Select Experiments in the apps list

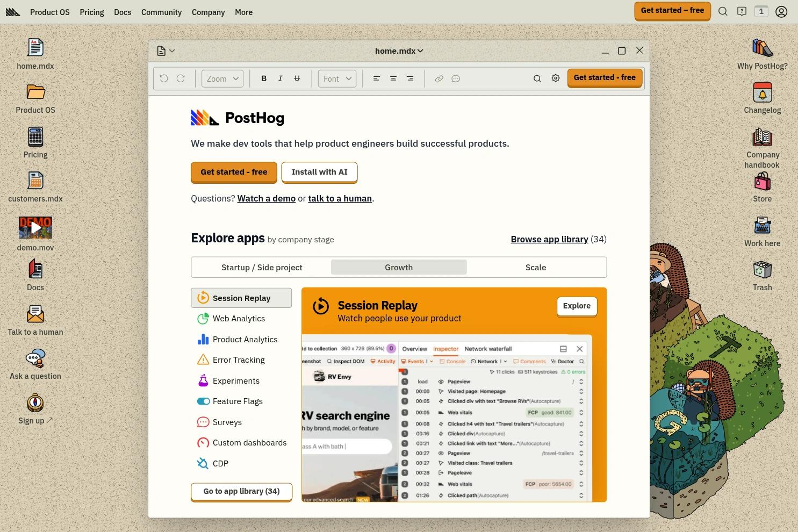[241, 380]
